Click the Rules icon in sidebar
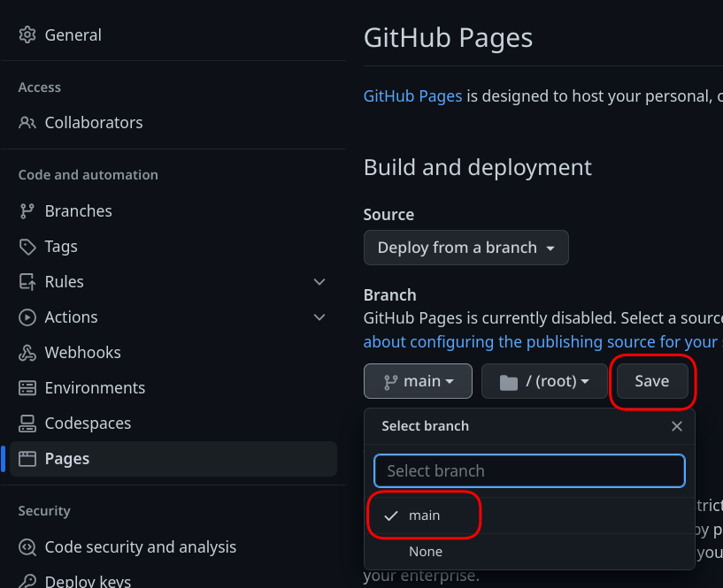Screen dimensions: 723x588 (x=27, y=281)
